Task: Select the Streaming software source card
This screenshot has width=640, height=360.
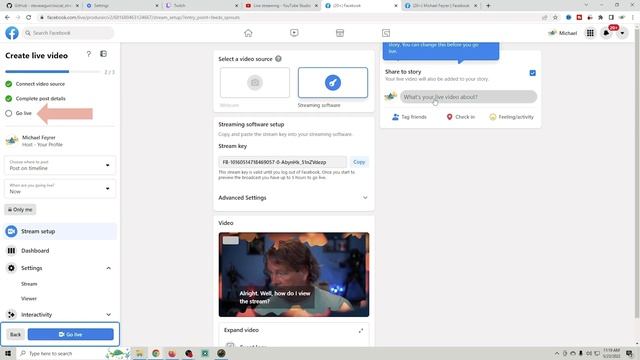Action: coord(333,83)
